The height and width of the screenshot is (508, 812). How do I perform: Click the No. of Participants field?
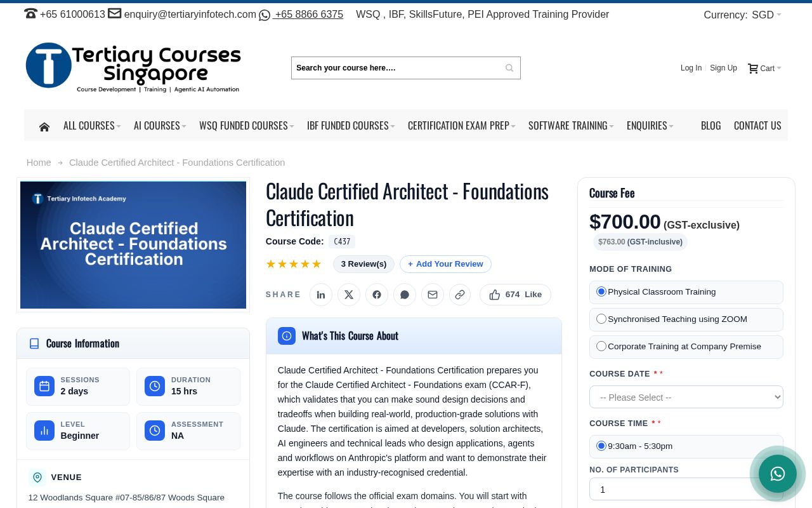click(x=686, y=490)
